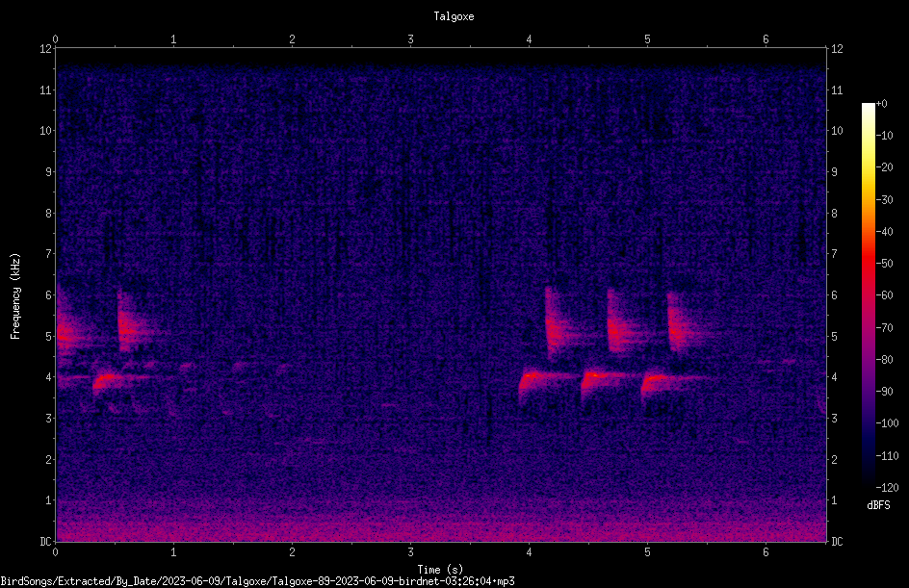This screenshot has width=909, height=588.
Task: Click the "-80" colorbar label
Action: 884,360
